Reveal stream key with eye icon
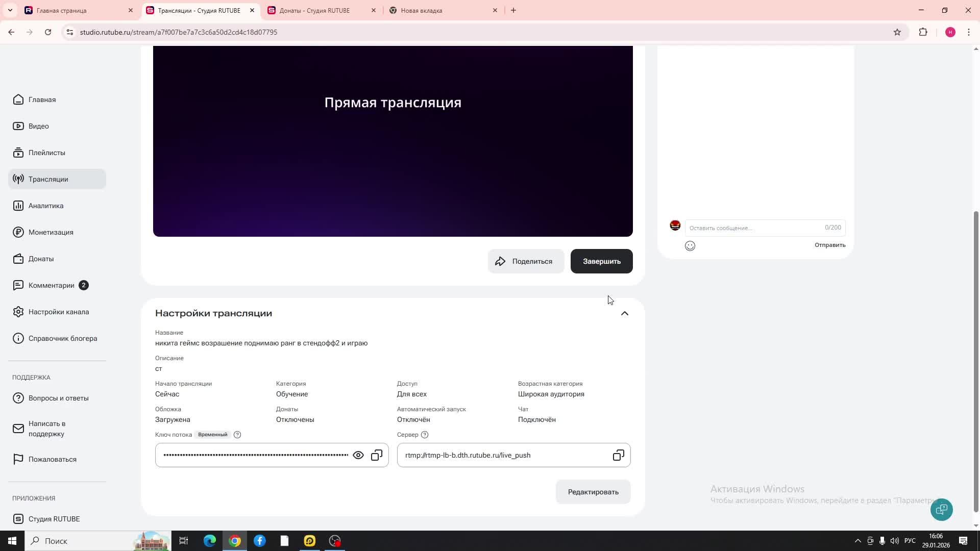 [358, 455]
